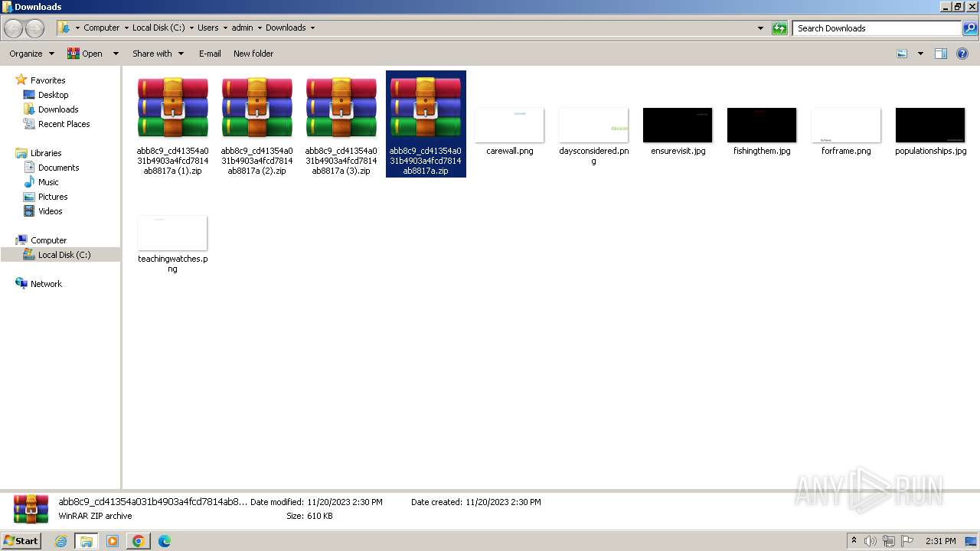Show hidden system tray icons
Viewport: 980px width, 551px height.
[x=854, y=541]
